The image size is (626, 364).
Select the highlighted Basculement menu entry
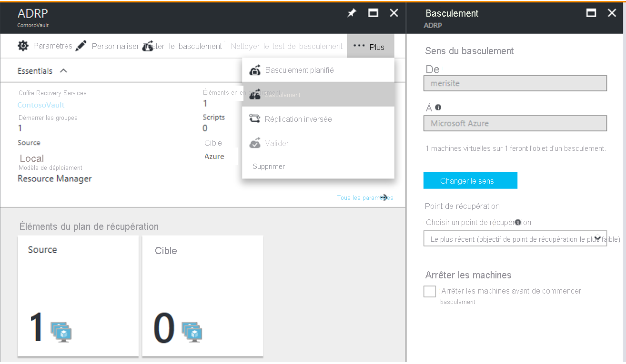click(x=318, y=94)
